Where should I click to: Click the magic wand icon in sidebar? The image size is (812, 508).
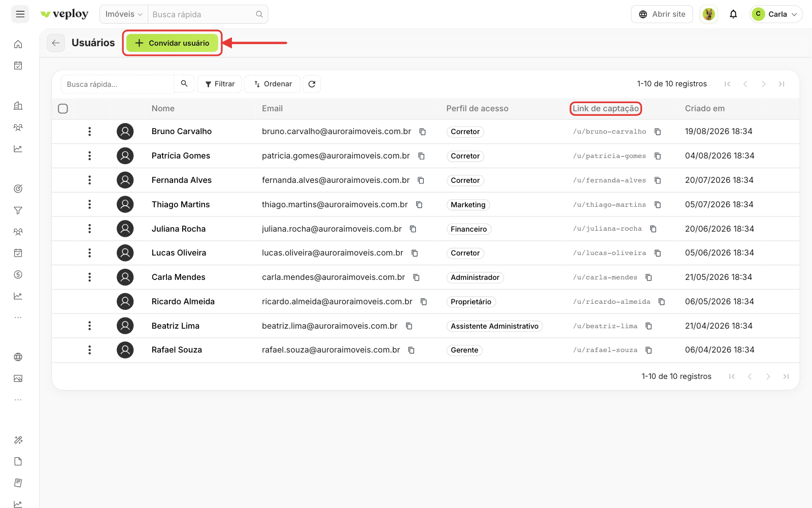tap(18, 440)
